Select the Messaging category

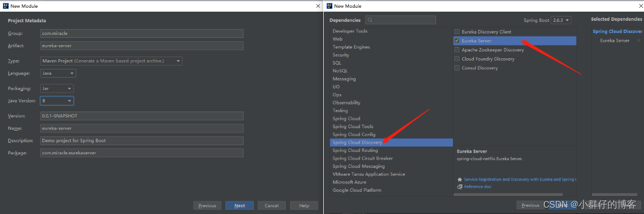(391, 79)
